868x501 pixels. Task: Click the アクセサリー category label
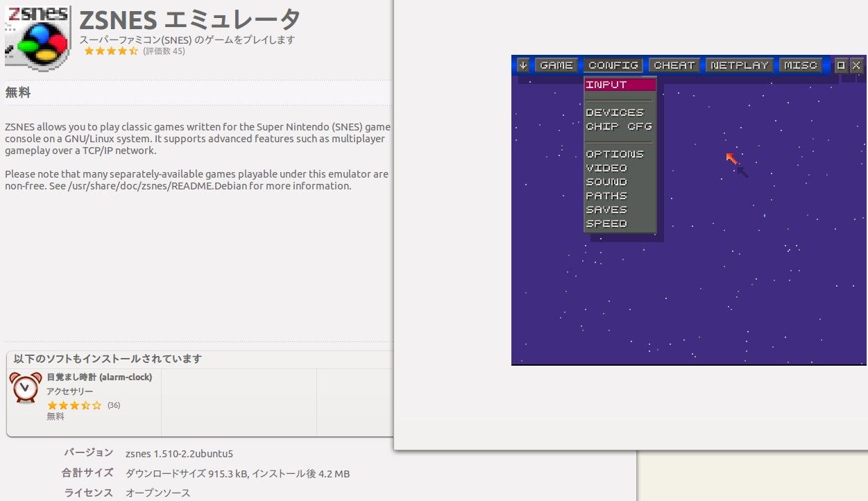pos(69,391)
